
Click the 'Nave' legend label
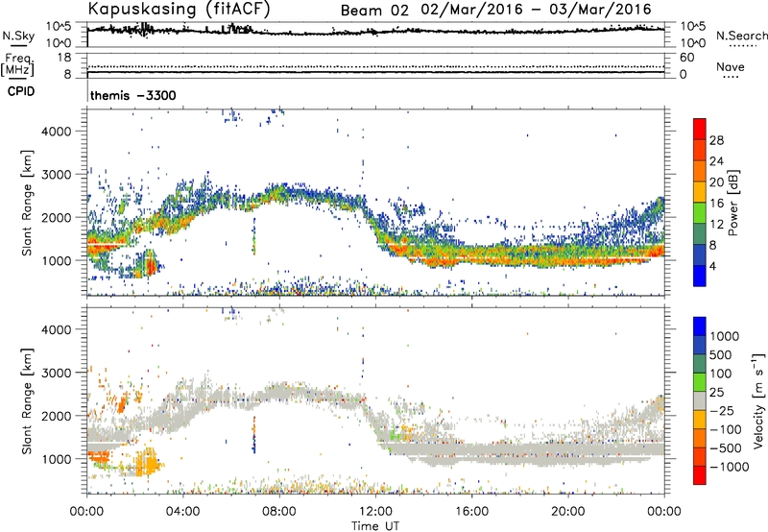coord(730,66)
